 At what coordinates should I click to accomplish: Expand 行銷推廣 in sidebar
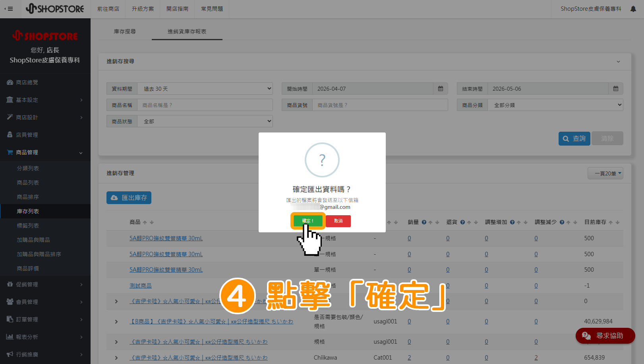pyautogui.click(x=45, y=354)
